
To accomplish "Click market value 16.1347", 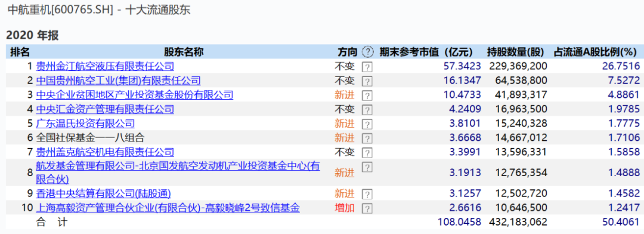I will tap(462, 81).
